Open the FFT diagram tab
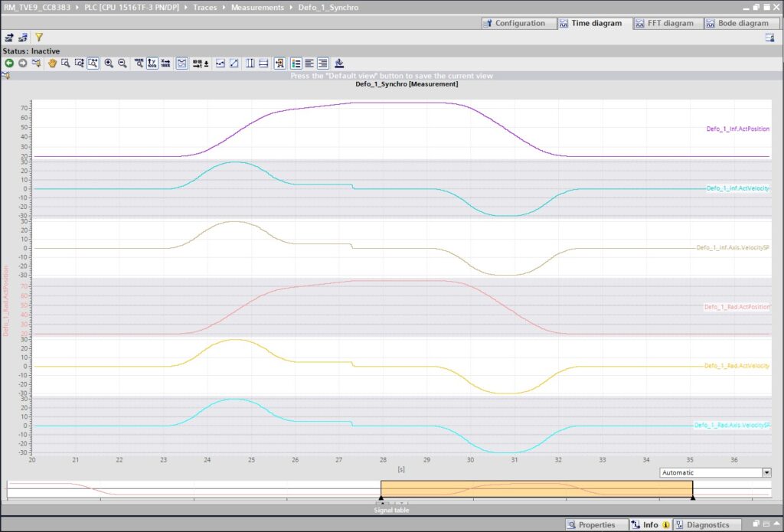784x532 pixels. coord(668,23)
